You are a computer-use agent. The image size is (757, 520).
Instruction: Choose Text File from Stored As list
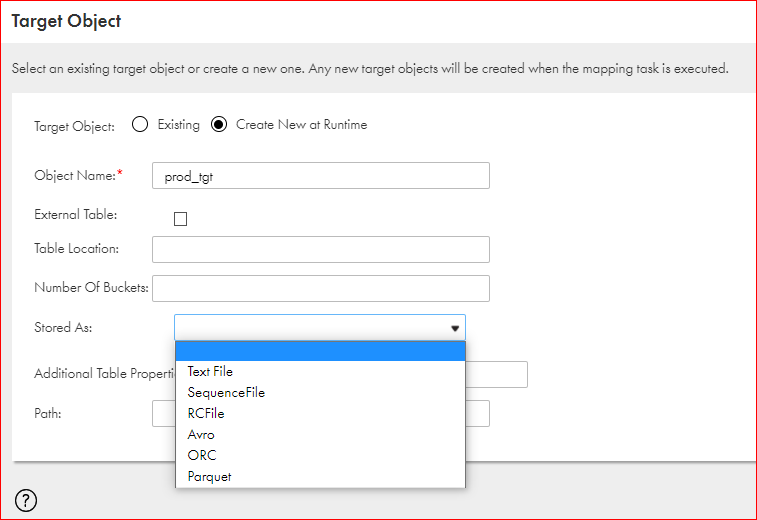(321, 371)
